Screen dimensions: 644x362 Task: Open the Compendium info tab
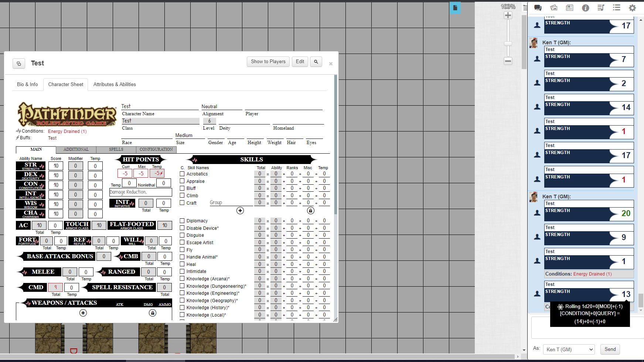(585, 8)
